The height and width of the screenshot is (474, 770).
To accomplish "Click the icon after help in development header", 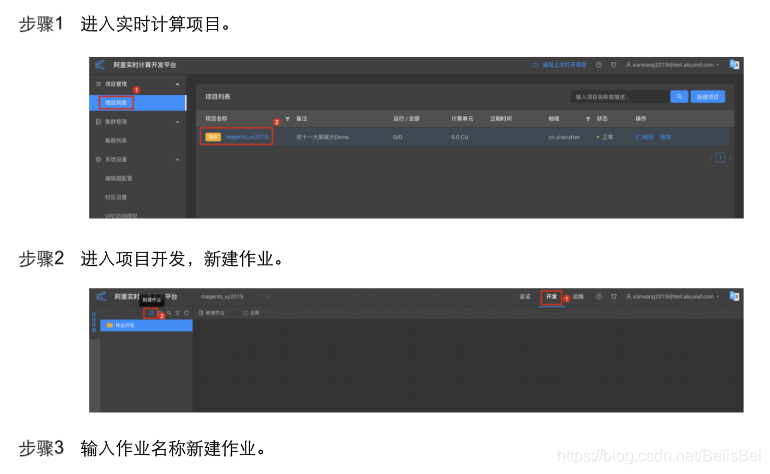I will pos(613,297).
